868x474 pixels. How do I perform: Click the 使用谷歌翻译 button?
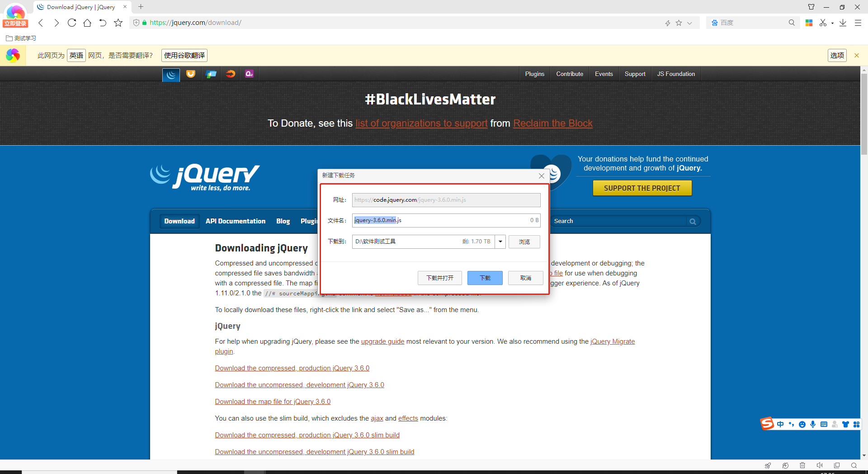[x=184, y=55]
